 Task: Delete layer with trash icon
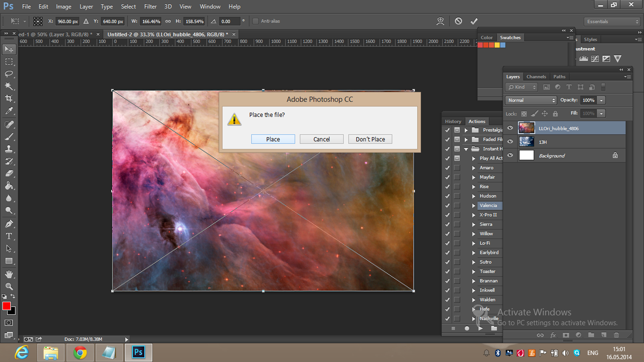[616, 335]
